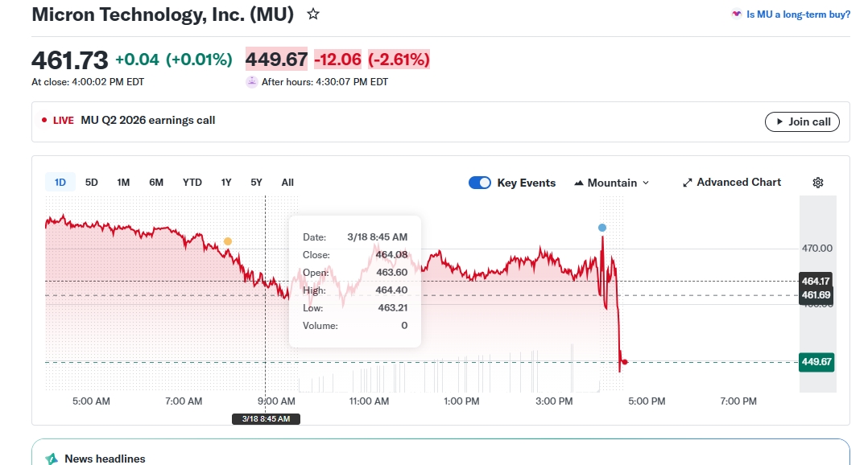Switch to the 5D time range
868x465 pixels.
pyautogui.click(x=92, y=183)
